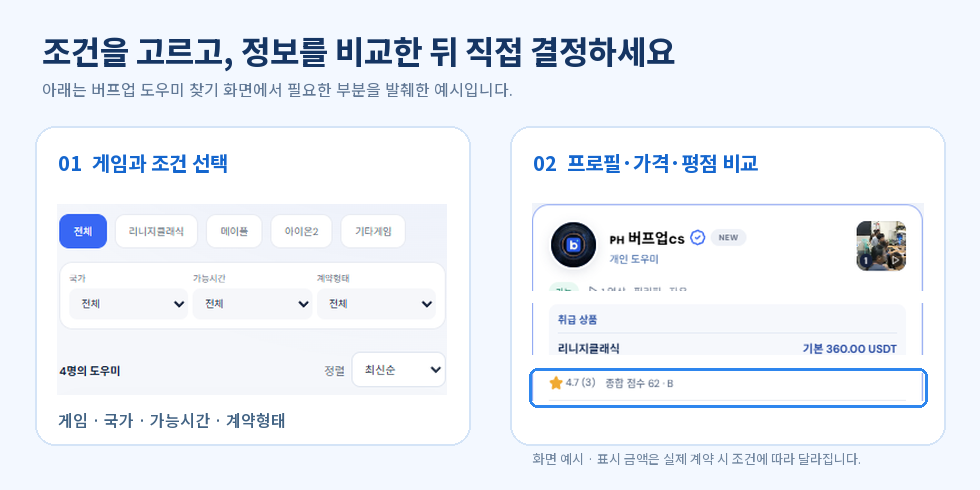Pick the 아이온2 game chip

301,231
